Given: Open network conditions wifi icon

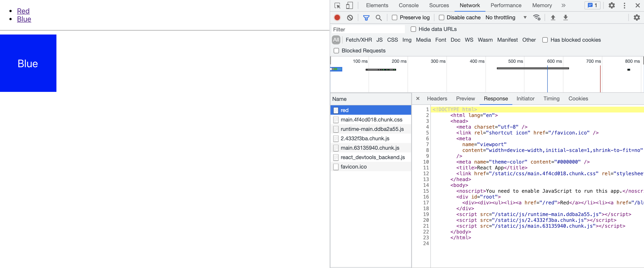Looking at the screenshot, I should pos(537,17).
